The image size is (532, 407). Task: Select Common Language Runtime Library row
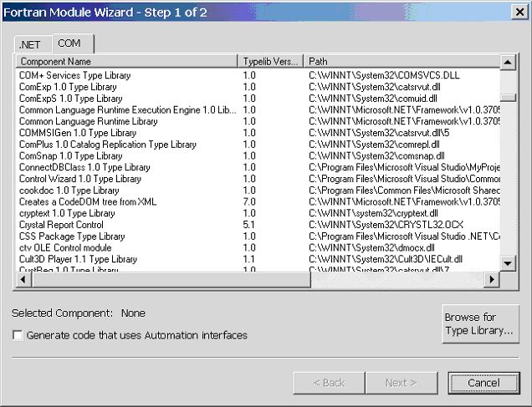tap(258, 121)
